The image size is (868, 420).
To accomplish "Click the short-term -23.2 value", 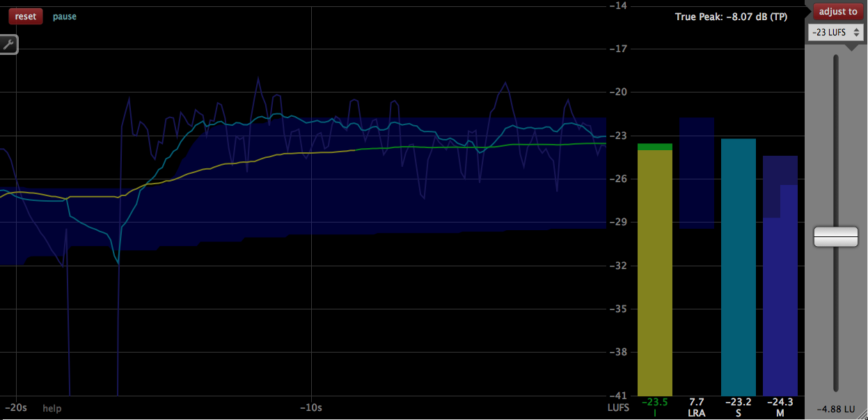I will [x=738, y=403].
